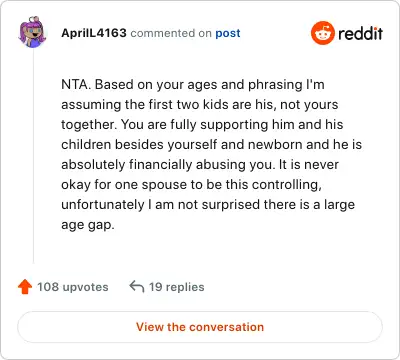Click the reddit wordmark text
This screenshot has width=400, height=360.
(x=360, y=33)
